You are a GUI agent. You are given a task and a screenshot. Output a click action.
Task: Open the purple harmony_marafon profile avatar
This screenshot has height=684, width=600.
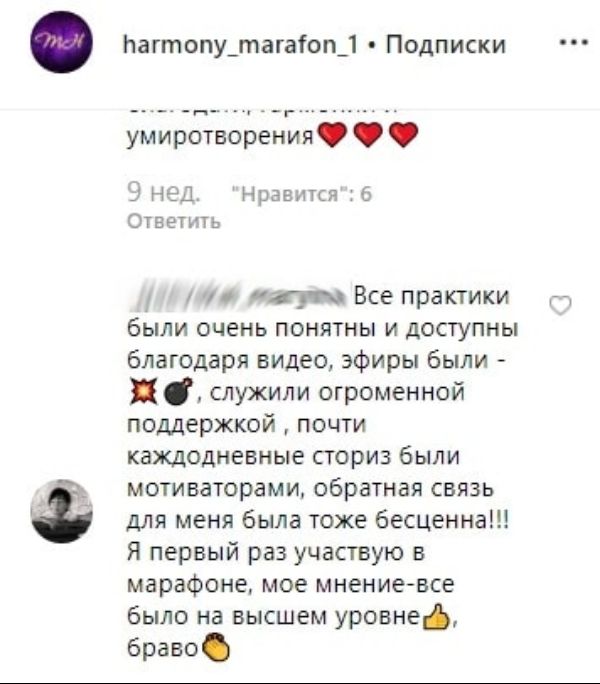(61, 42)
